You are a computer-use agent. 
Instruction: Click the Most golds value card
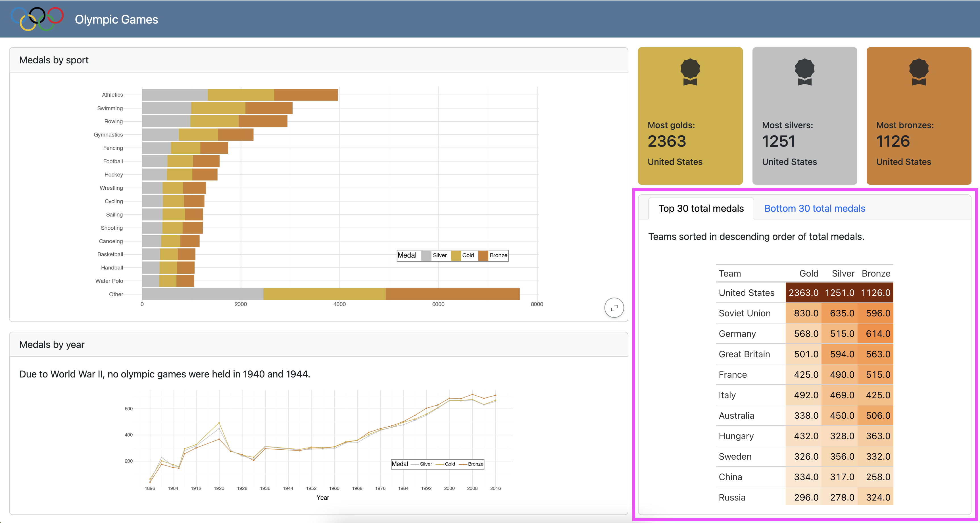(x=690, y=116)
